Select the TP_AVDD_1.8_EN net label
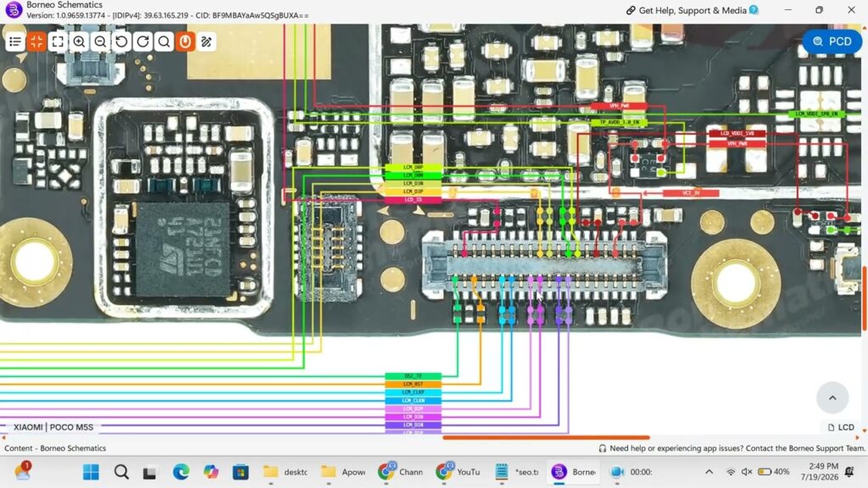868x488 pixels. pyautogui.click(x=619, y=122)
